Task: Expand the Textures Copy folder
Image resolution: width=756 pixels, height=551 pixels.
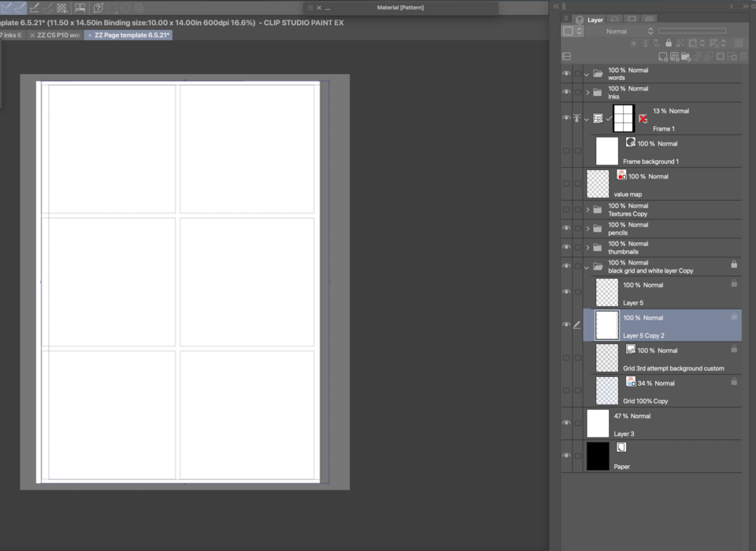Action: pos(587,209)
